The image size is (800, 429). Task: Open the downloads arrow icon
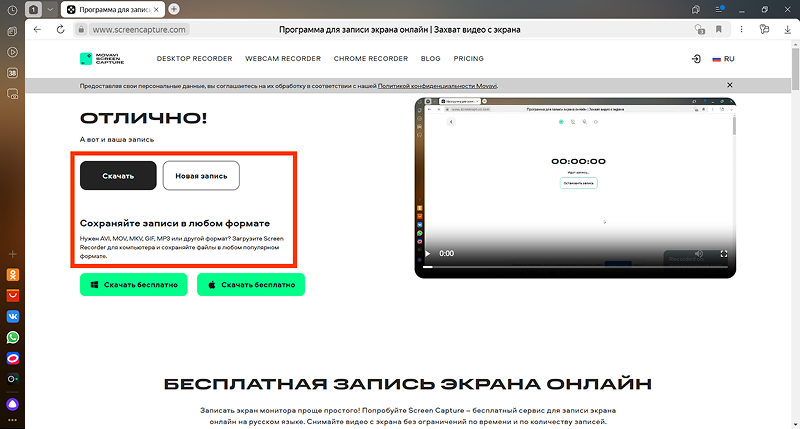788,30
